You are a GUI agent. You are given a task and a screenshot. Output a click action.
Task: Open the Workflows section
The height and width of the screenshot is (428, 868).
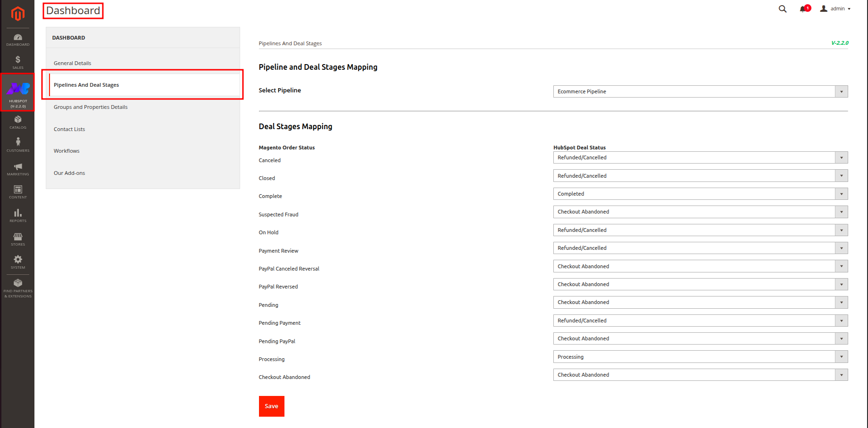(x=67, y=151)
